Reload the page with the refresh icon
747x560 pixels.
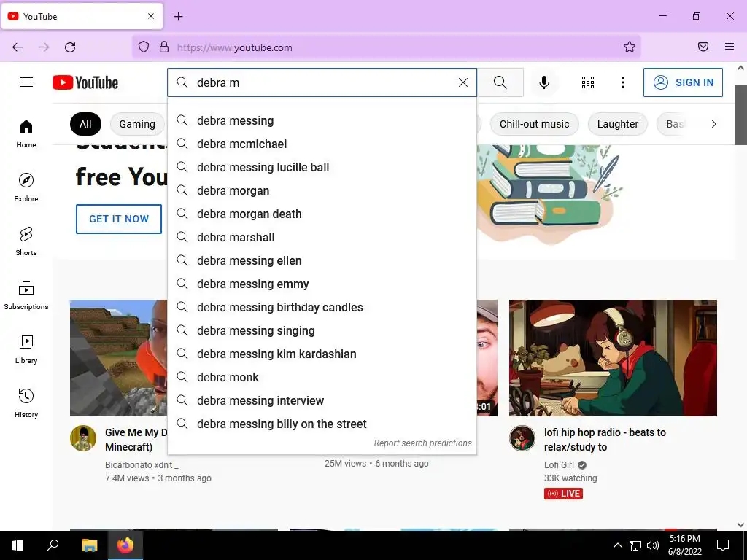point(70,47)
